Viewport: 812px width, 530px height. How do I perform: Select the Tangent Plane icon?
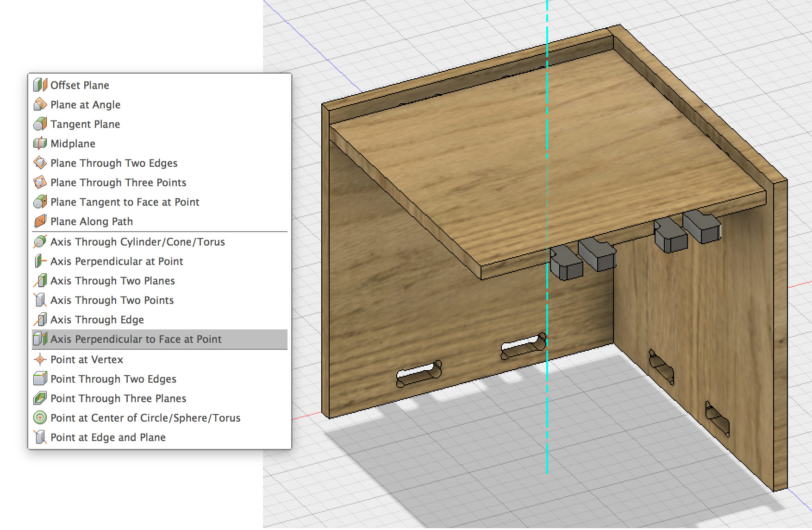click(x=40, y=124)
